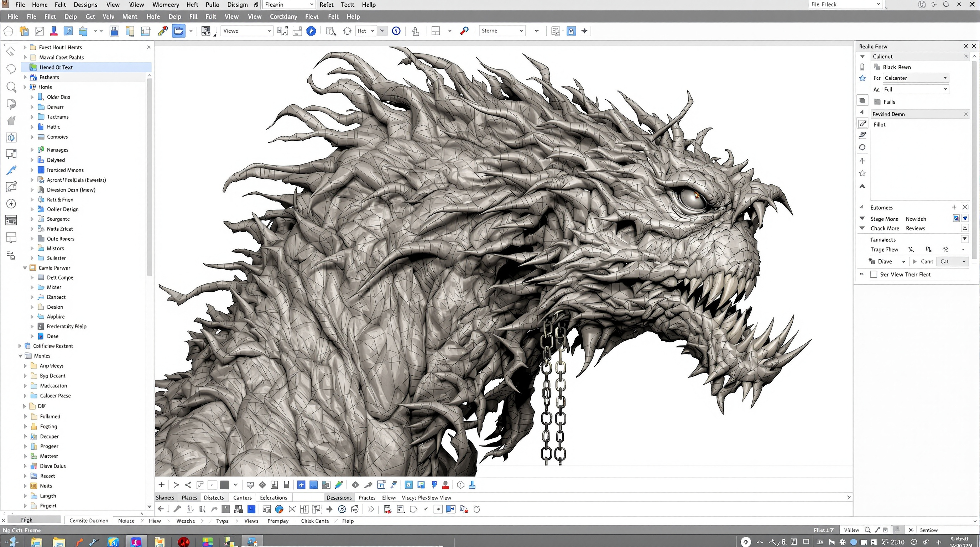980x547 pixels.
Task: Select Black Rewn in Callenut panel
Action: tap(897, 67)
